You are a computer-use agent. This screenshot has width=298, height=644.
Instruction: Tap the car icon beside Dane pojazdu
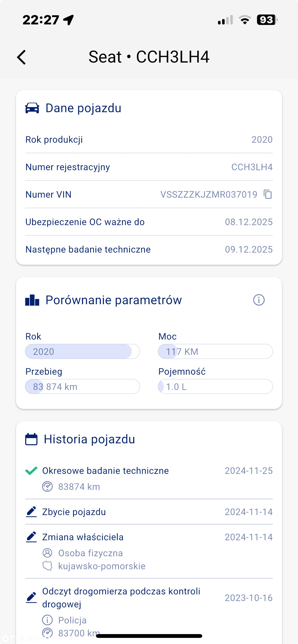32,108
